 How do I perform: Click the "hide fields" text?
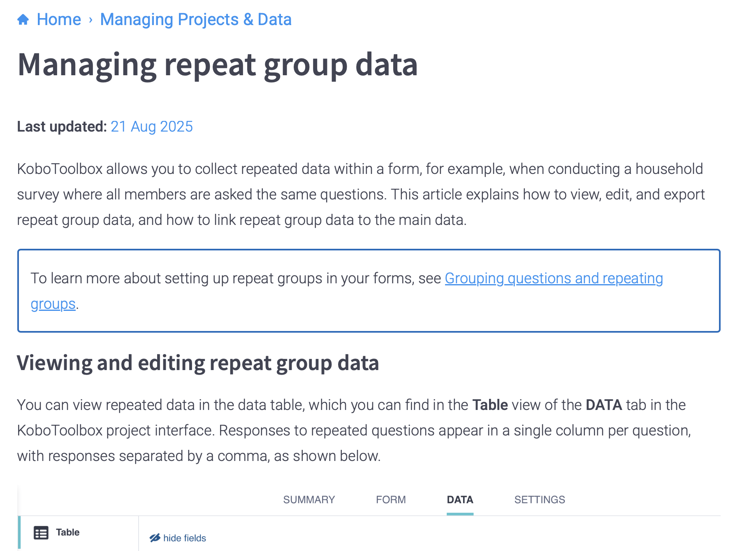[x=185, y=538]
